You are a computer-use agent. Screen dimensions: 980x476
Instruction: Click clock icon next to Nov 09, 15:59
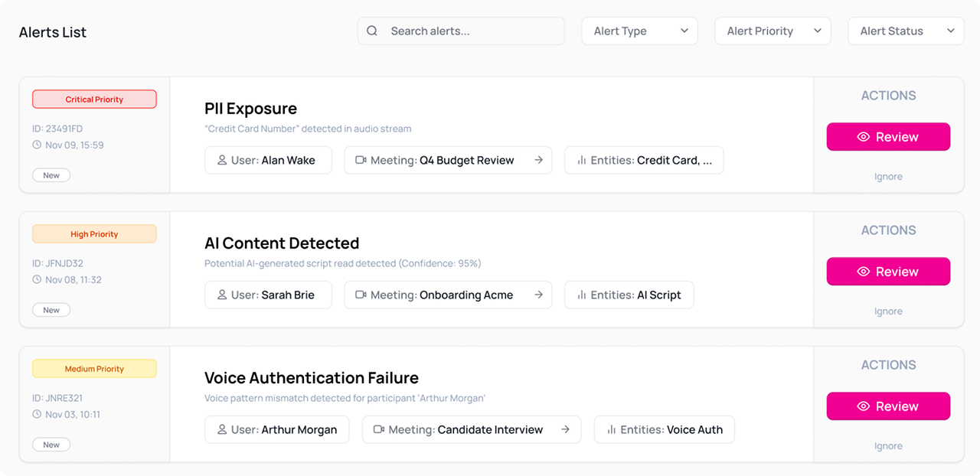coord(37,145)
